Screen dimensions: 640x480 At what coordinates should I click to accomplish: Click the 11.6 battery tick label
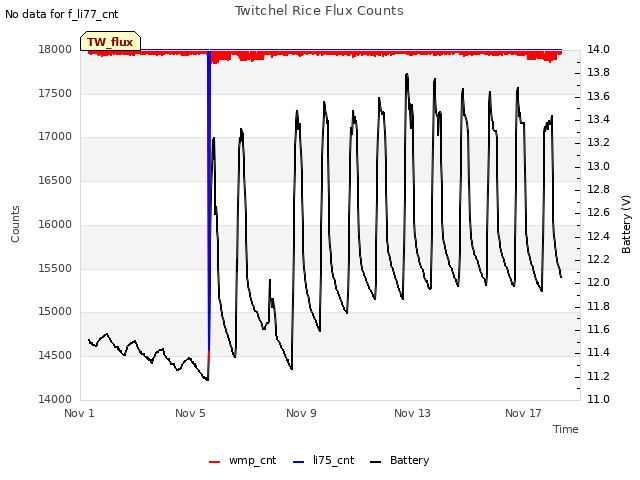(598, 329)
